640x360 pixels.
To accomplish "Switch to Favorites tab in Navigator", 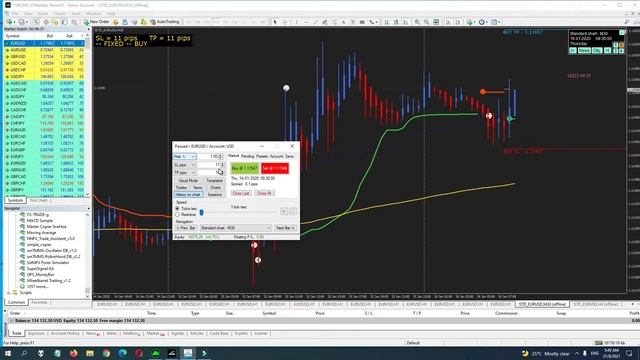I will [x=39, y=302].
